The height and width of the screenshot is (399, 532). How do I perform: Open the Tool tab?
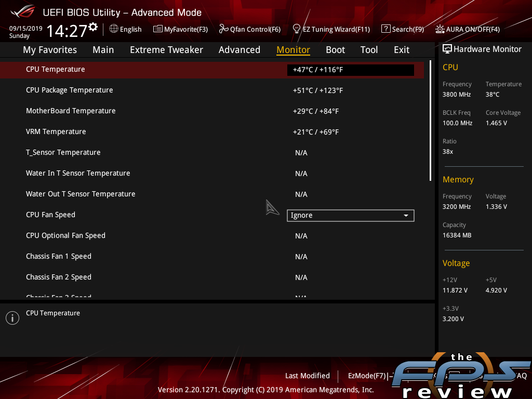369,49
